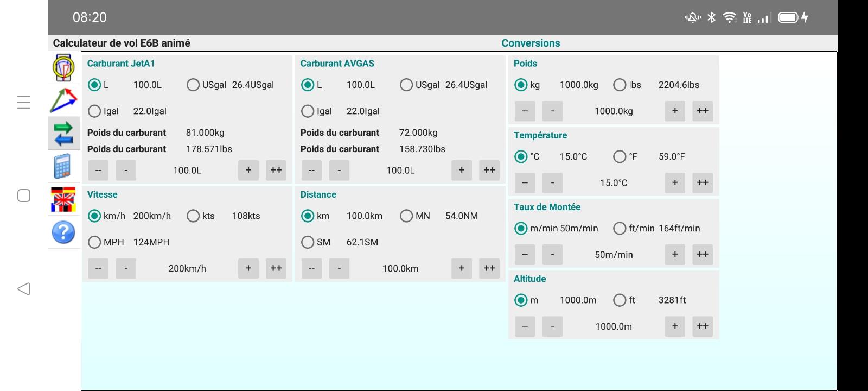
Task: Open the wind triangle calculator icon
Action: [63, 100]
